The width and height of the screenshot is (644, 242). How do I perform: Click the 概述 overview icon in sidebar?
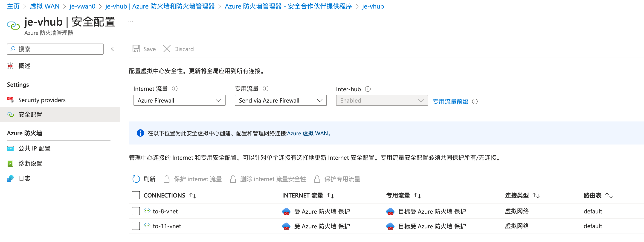click(x=10, y=66)
